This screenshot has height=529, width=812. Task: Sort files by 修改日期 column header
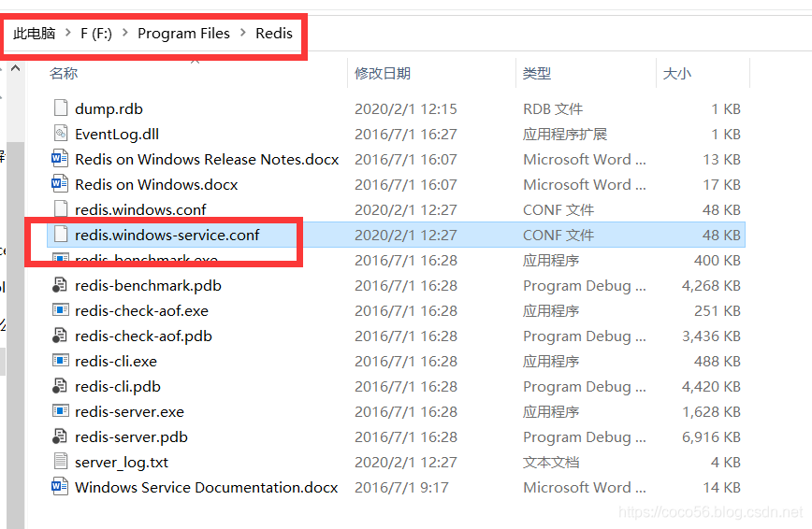pos(383,73)
